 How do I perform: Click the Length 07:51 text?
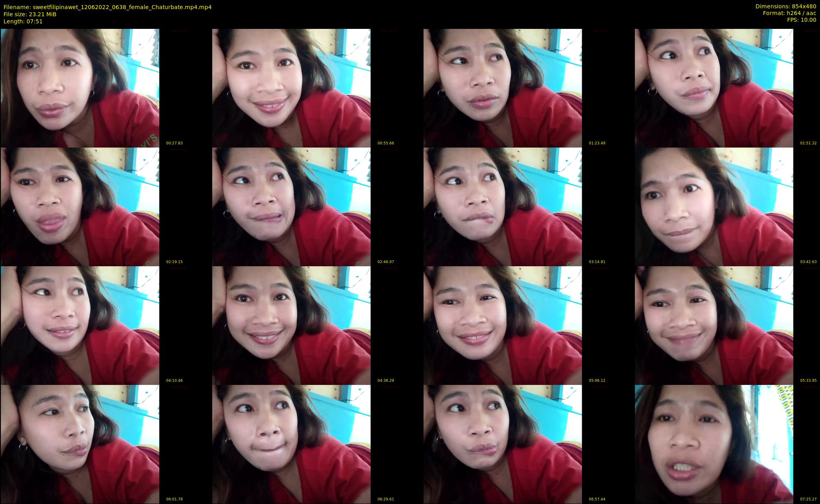[x=23, y=21]
